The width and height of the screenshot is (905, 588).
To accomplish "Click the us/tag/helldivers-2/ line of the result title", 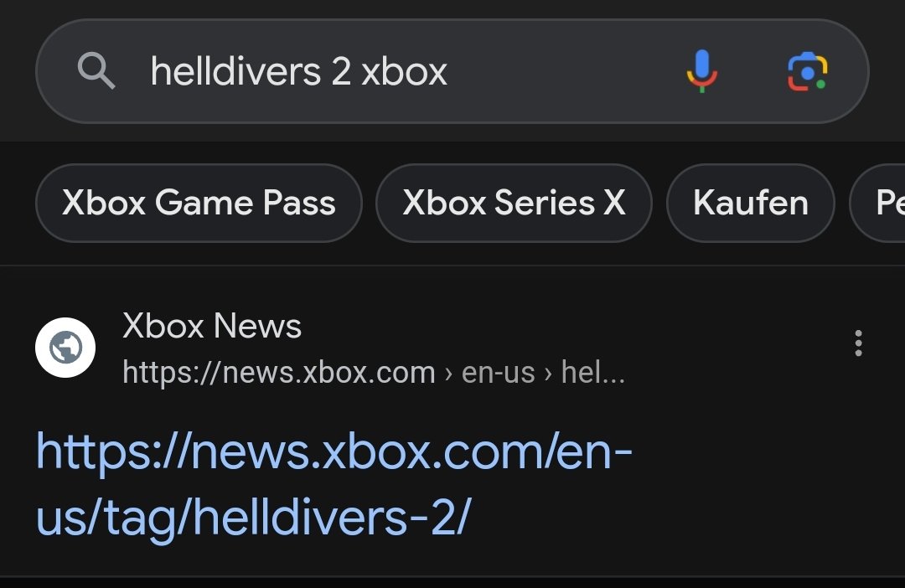I will click(254, 517).
